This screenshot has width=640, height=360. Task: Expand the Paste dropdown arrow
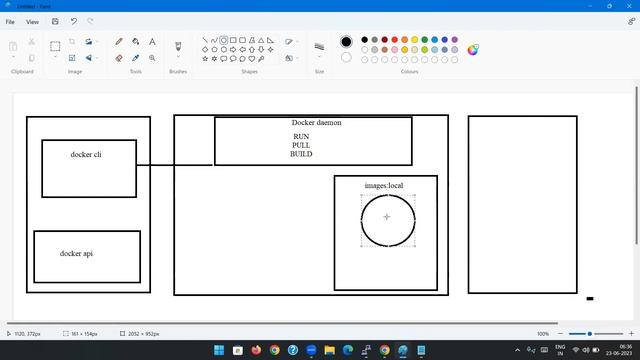tap(13, 57)
